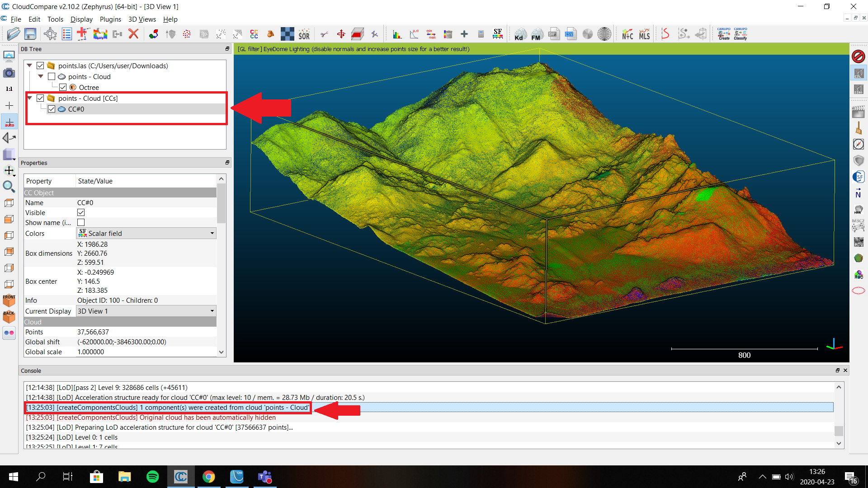This screenshot has width=868, height=488.
Task: Click the magnifier zoom icon
Action: point(9,186)
